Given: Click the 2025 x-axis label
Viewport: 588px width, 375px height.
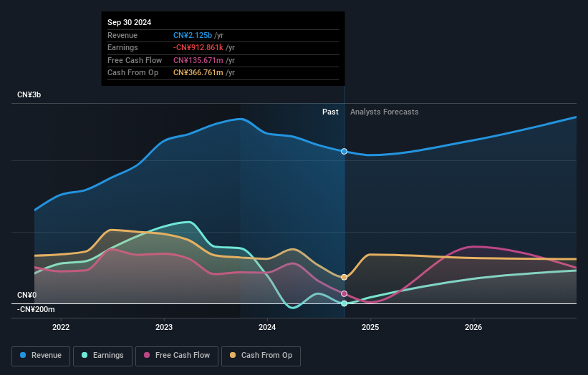Looking at the screenshot, I should (370, 327).
